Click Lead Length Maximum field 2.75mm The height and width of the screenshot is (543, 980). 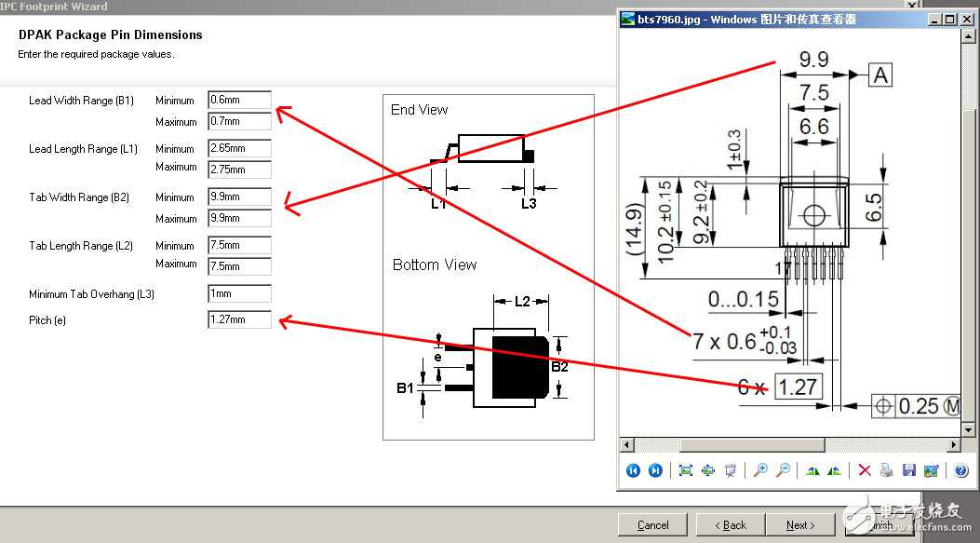[x=239, y=170]
